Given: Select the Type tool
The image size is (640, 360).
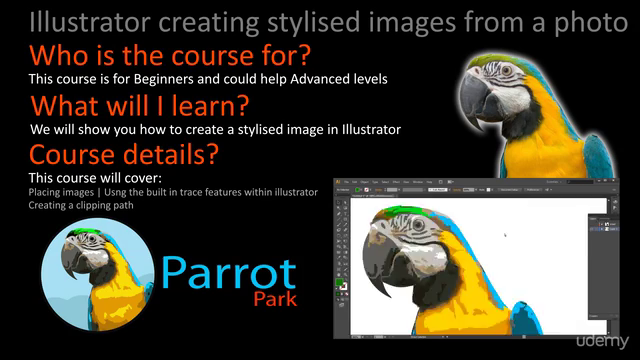Looking at the screenshot, I should [345, 213].
